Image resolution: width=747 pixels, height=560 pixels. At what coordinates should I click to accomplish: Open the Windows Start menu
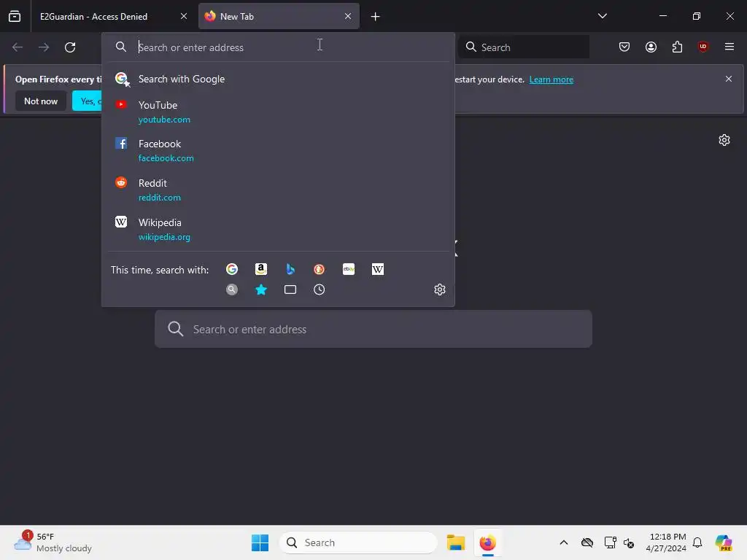[x=260, y=542]
